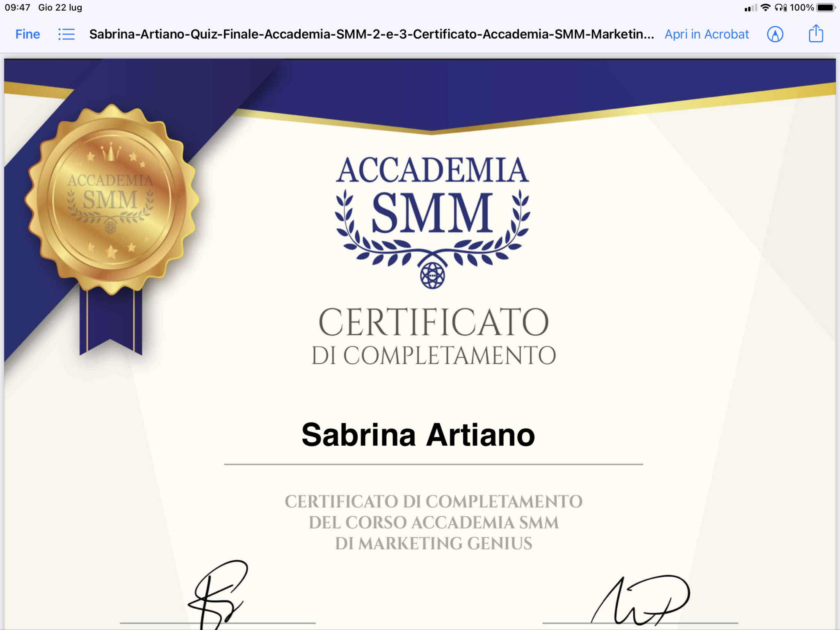
Task: Tap the Fine button to close the preview
Action: pyautogui.click(x=27, y=34)
